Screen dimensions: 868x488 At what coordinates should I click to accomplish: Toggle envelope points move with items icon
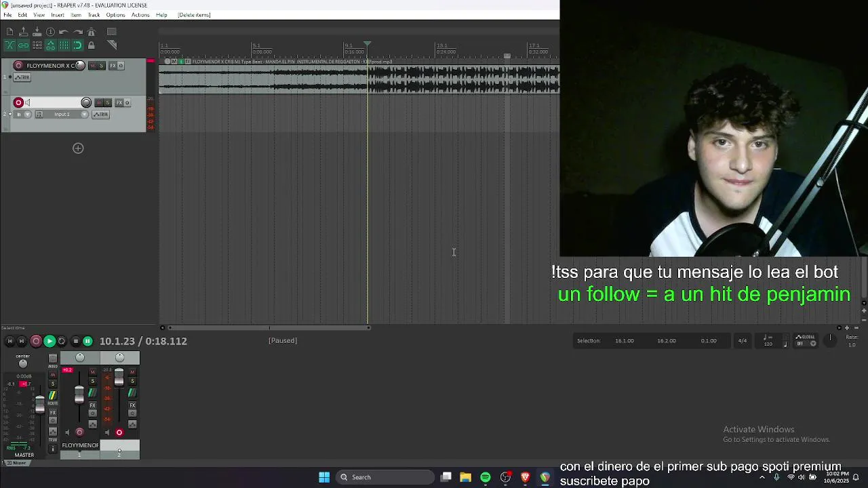[x=50, y=45]
